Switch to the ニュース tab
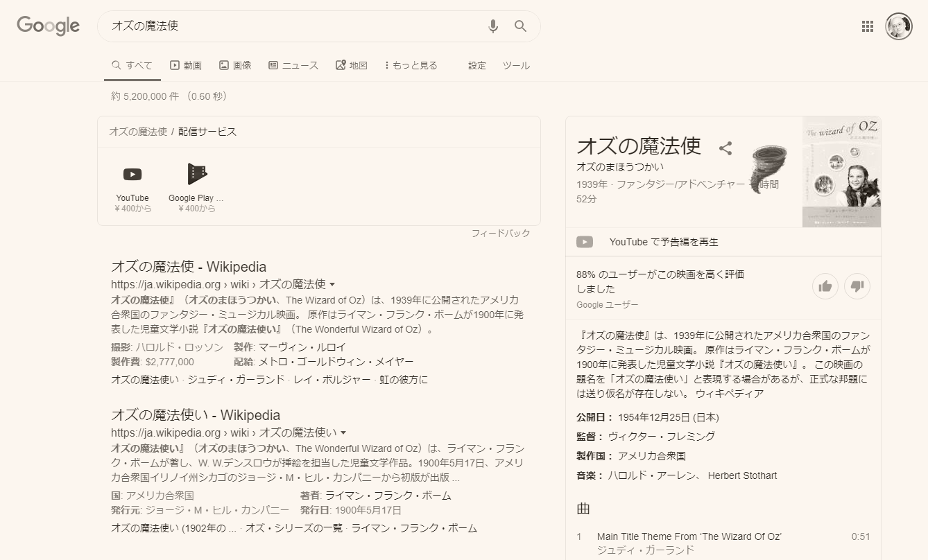Screen dimensions: 928x560 tap(293, 65)
